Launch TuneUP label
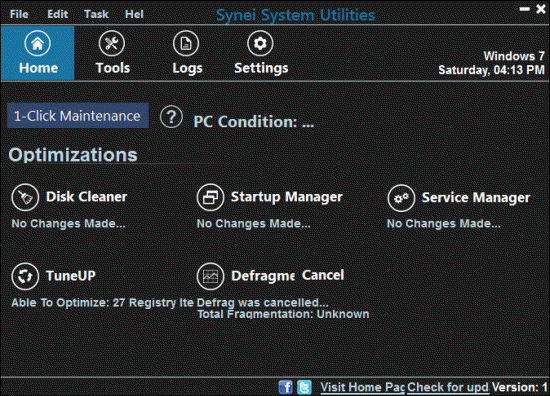 pos(71,276)
